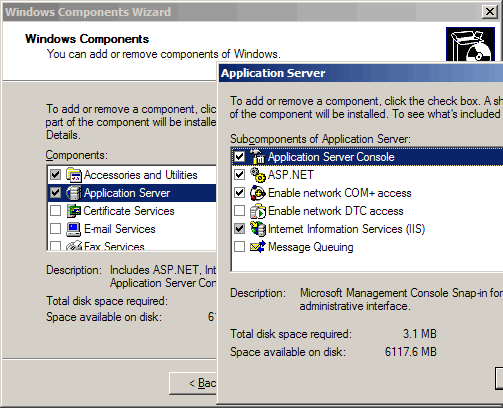503x408 pixels.
Task: Select Internet Information Services (IIS) text
Action: click(x=347, y=229)
